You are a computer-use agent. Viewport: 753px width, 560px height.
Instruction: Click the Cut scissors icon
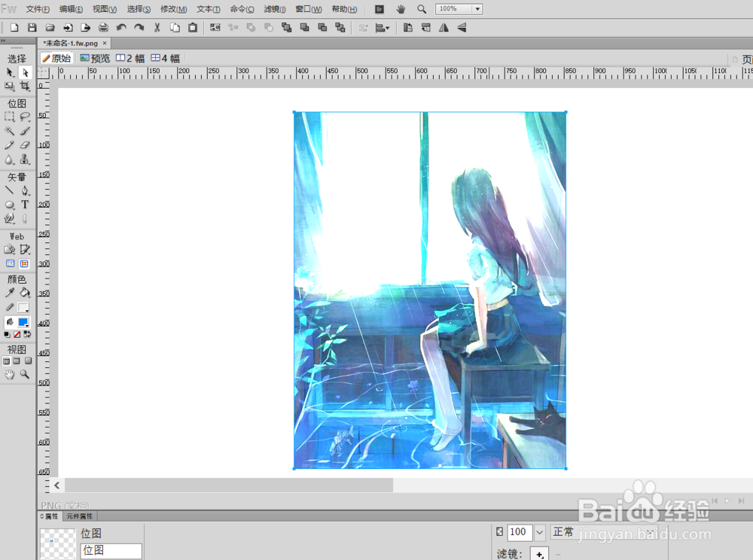(157, 28)
